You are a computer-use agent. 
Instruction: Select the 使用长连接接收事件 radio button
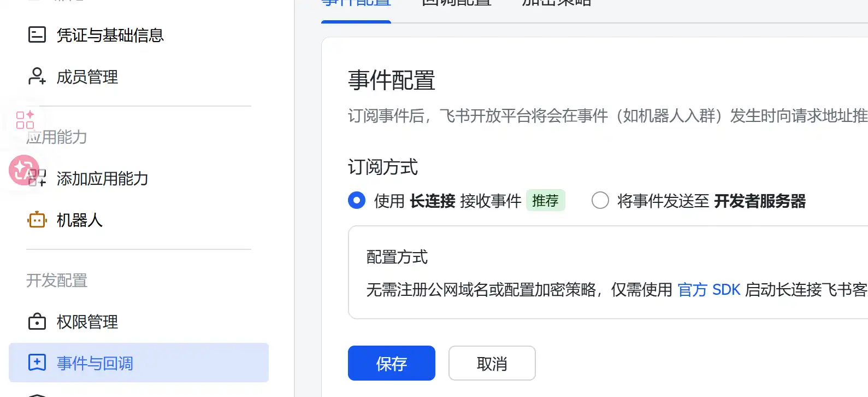coord(356,200)
